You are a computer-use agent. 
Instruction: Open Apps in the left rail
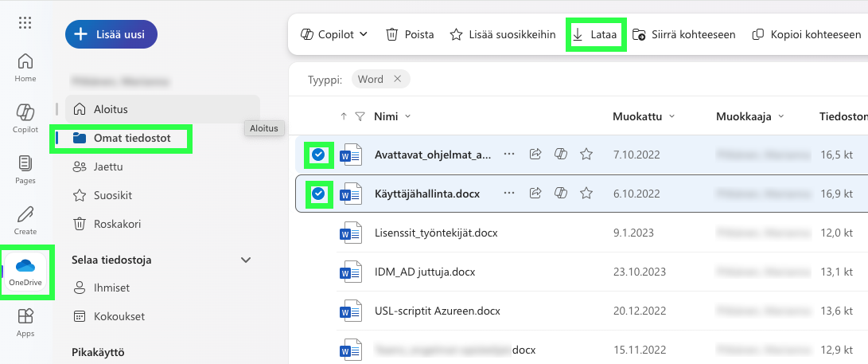tap(25, 323)
